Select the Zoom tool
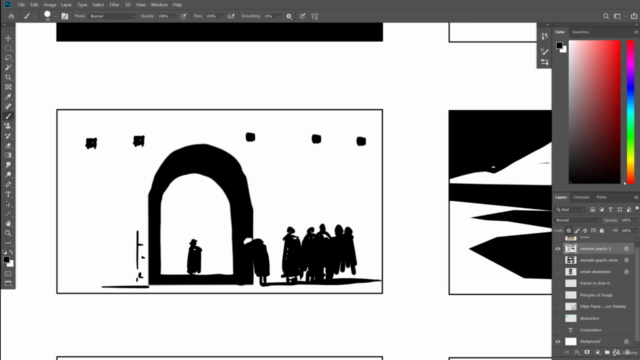The height and width of the screenshot is (360, 640). [8, 233]
